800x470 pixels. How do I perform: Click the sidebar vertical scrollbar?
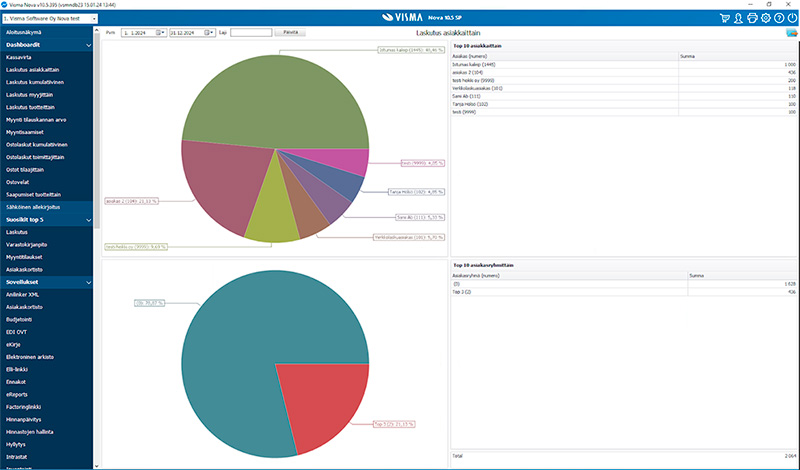click(96, 130)
